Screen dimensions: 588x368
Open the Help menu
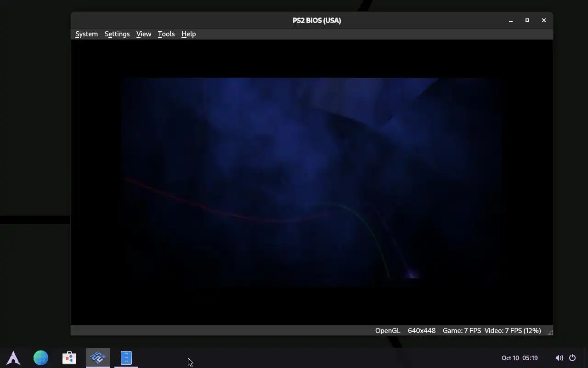tap(188, 34)
